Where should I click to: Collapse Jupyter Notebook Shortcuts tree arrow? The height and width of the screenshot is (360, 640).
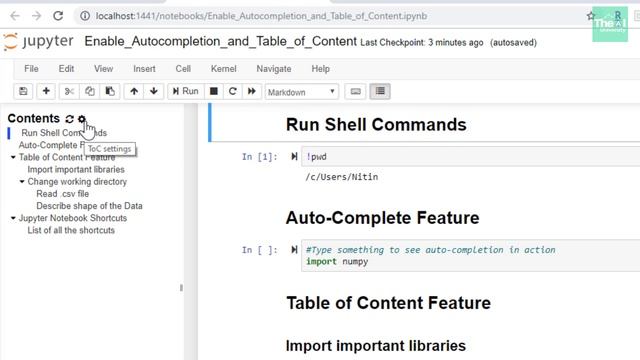(13, 218)
